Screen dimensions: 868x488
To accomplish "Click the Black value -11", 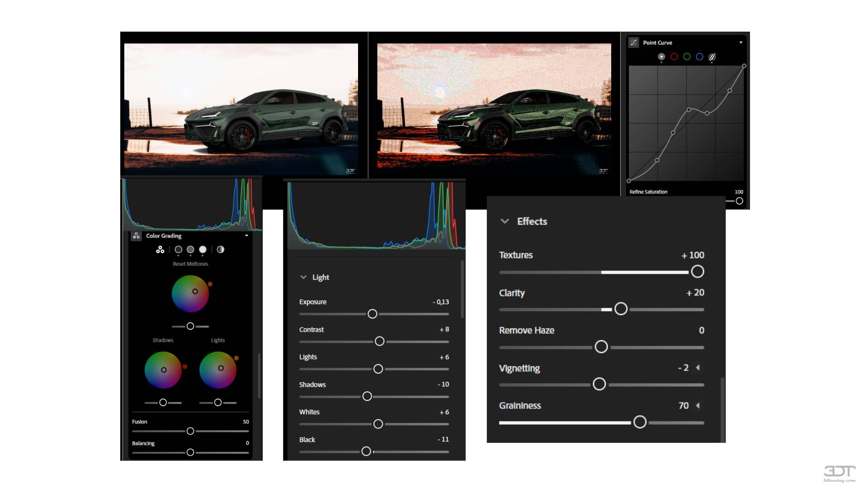I will [443, 439].
